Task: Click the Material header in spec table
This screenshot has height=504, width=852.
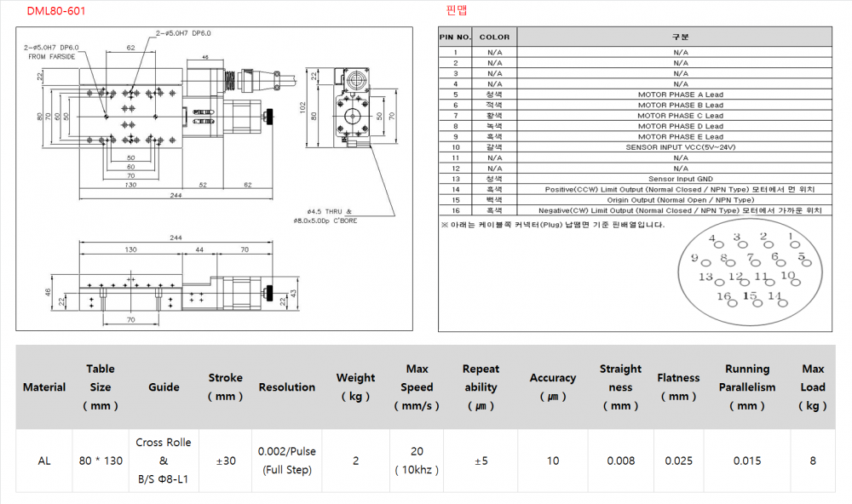Action: point(44,387)
